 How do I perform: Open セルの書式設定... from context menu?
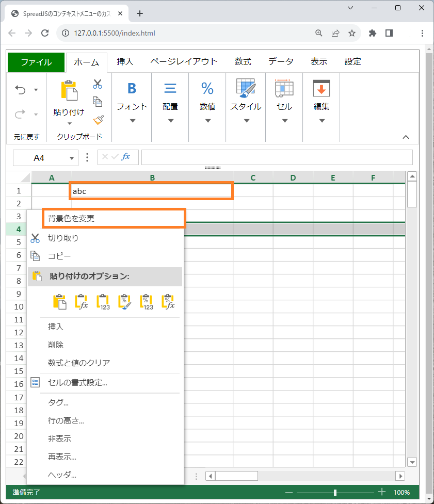(x=105, y=383)
